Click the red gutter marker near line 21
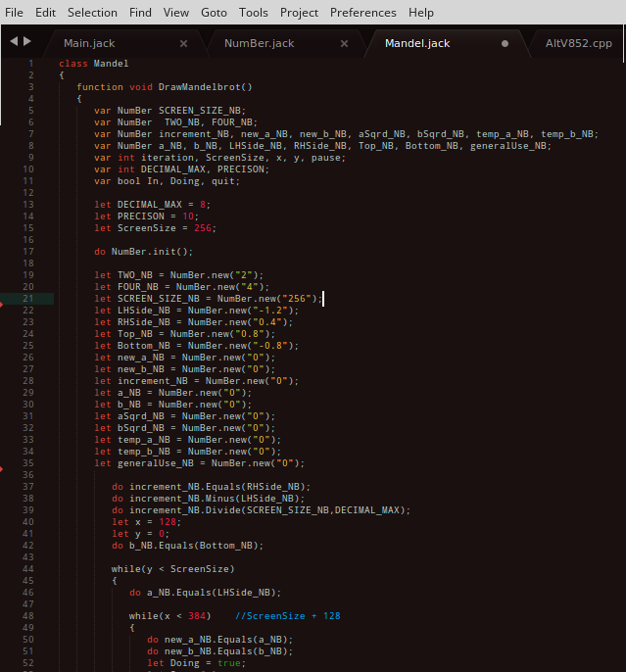 pyautogui.click(x=2, y=305)
